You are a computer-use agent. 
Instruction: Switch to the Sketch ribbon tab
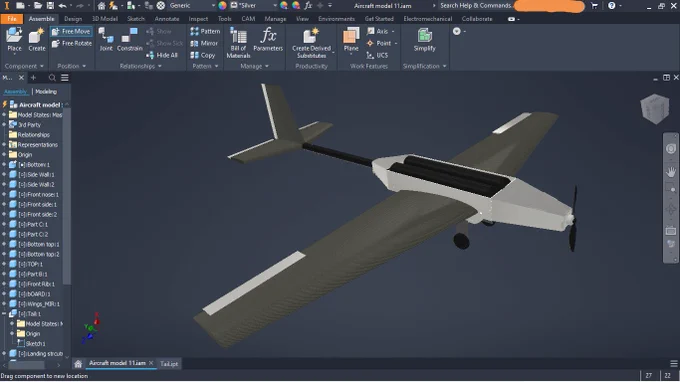[136, 19]
